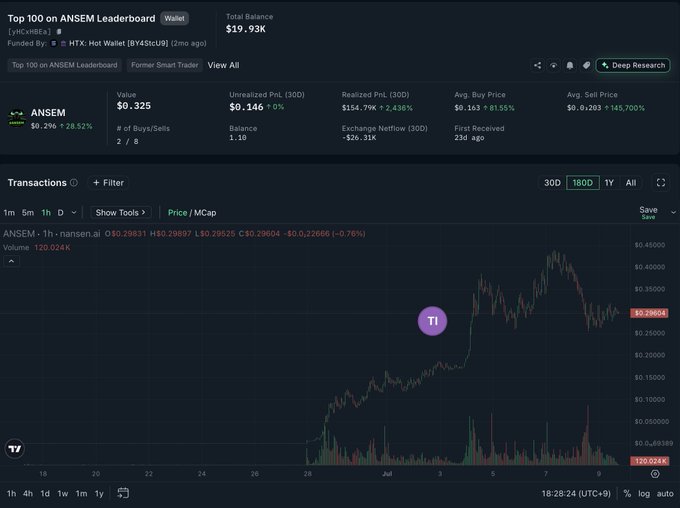Select the 1m bottom range

(81, 493)
